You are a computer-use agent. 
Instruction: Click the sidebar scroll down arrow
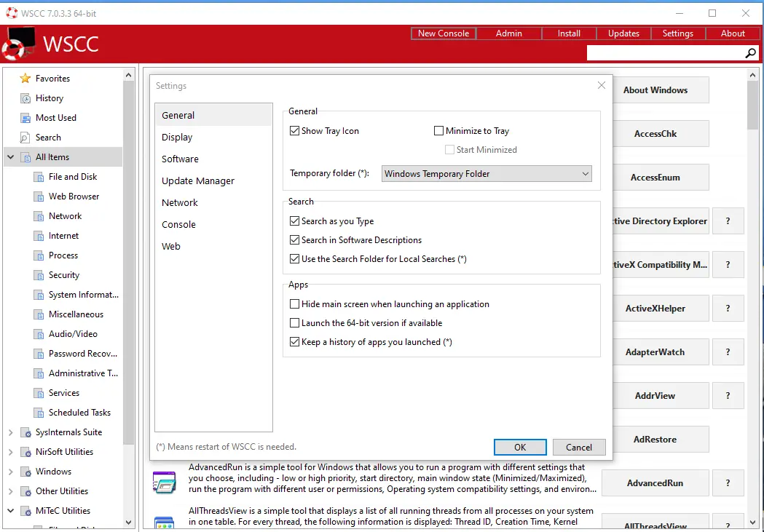tap(129, 523)
